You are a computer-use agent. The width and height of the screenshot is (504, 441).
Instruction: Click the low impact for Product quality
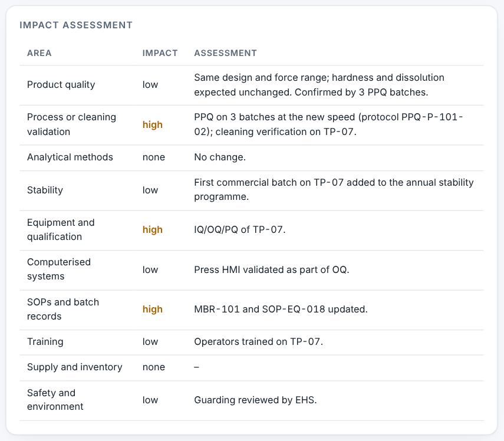tap(150, 84)
